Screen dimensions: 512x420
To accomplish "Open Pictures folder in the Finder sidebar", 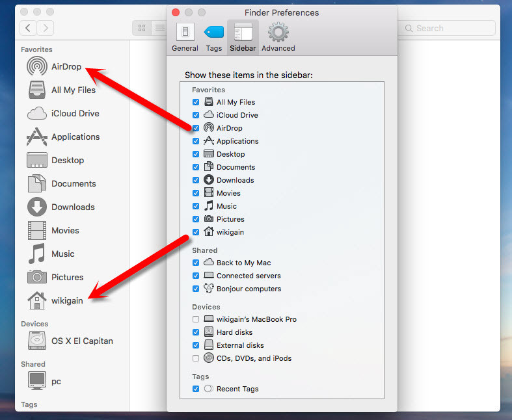I will (55, 277).
